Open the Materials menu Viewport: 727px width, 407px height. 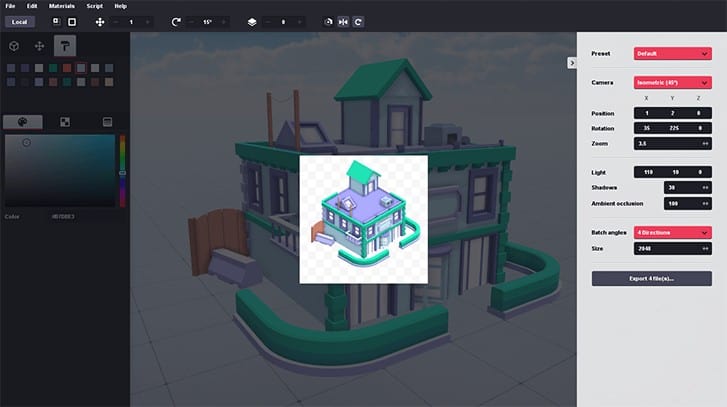click(62, 6)
